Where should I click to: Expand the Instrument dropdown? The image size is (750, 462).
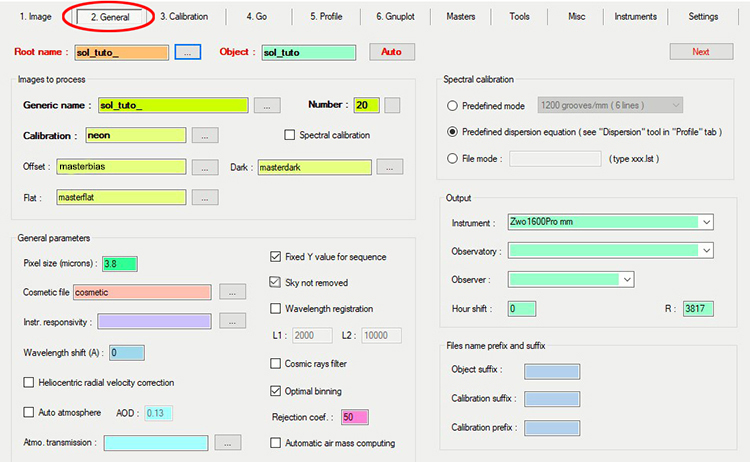(x=706, y=222)
